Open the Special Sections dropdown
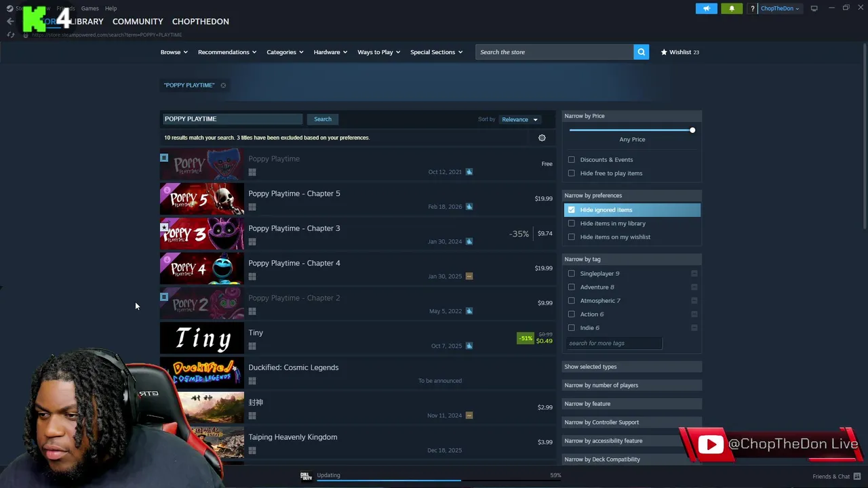 [436, 52]
